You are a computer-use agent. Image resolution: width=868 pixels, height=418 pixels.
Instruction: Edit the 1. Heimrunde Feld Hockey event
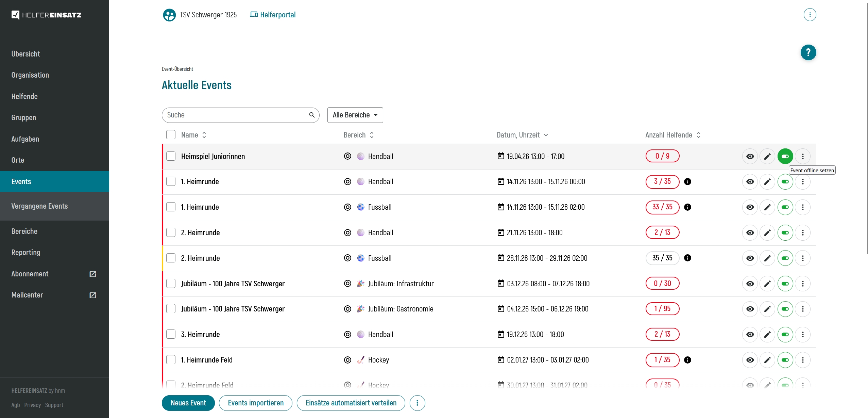[767, 360]
